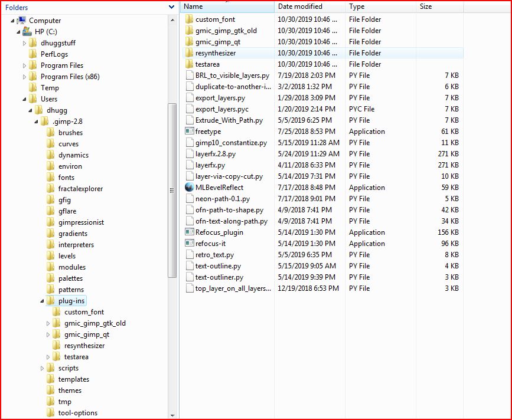Select file layerfx.py in list
The image size is (512, 420).
(210, 165)
